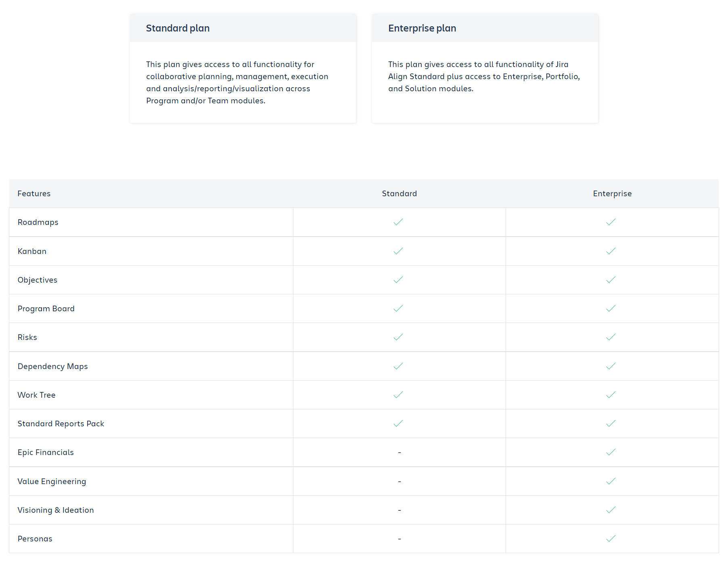The width and height of the screenshot is (728, 562).
Task: Select the 'Risks' feature row label
Action: 27,337
